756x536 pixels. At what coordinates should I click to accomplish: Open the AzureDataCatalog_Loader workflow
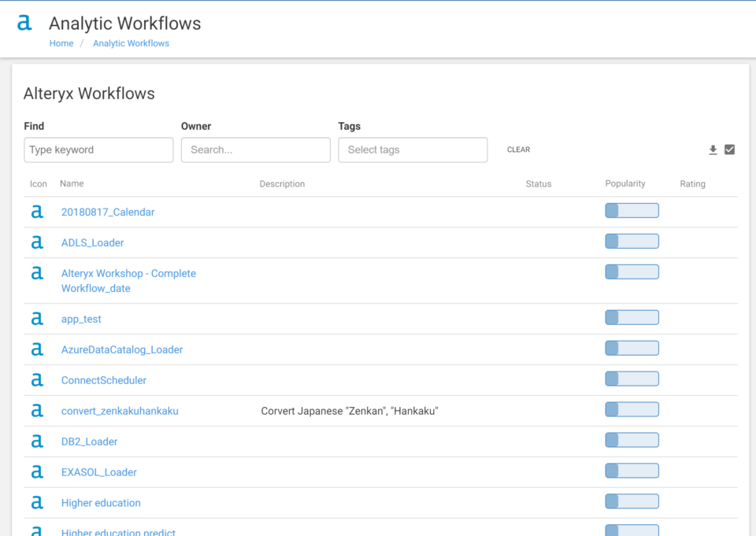[122, 349]
